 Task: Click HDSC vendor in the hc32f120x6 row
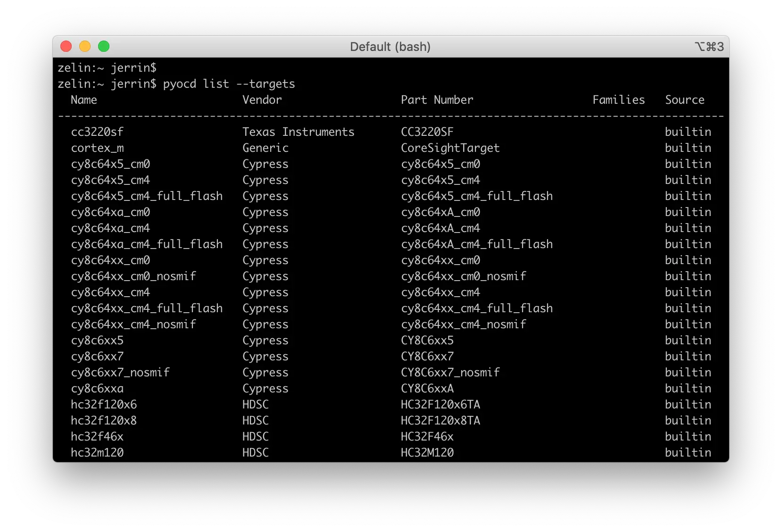256,405
